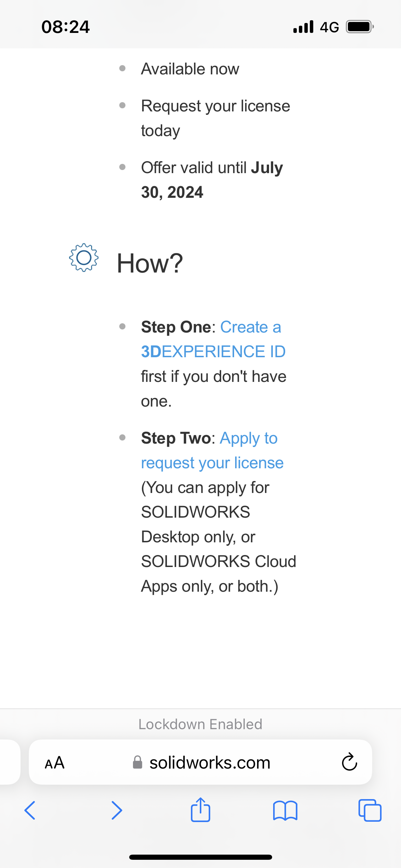Show all open tabs icon
401x868 pixels.
[370, 810]
